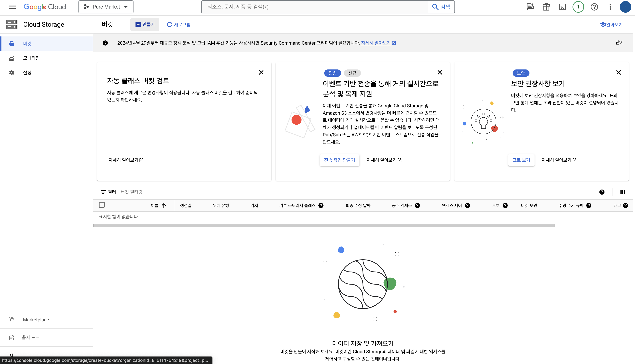Click 전송 작업 만들기 button

click(339, 160)
